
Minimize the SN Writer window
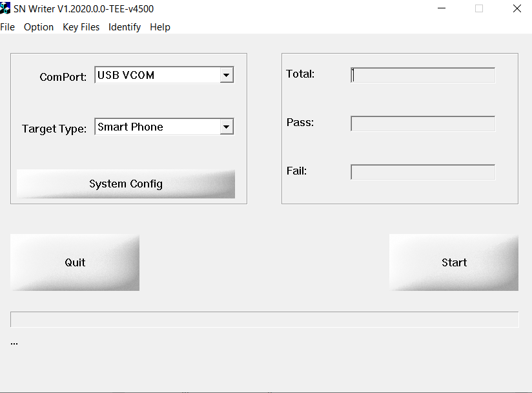coord(442,9)
